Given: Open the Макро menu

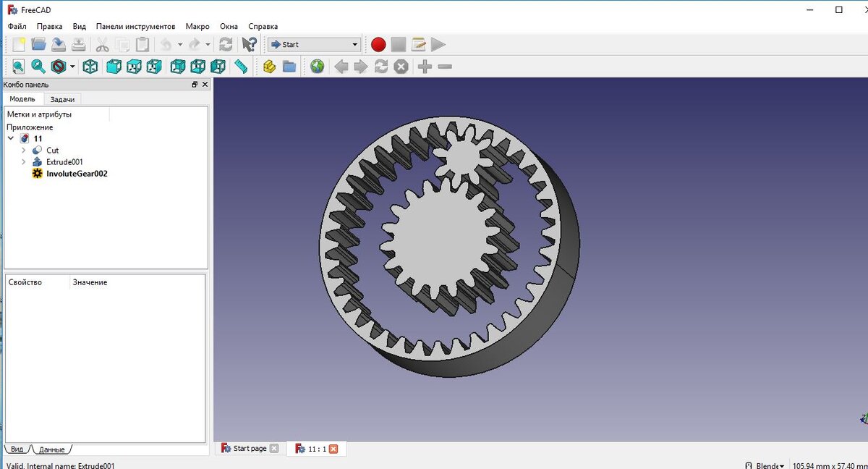Looking at the screenshot, I should (x=197, y=26).
